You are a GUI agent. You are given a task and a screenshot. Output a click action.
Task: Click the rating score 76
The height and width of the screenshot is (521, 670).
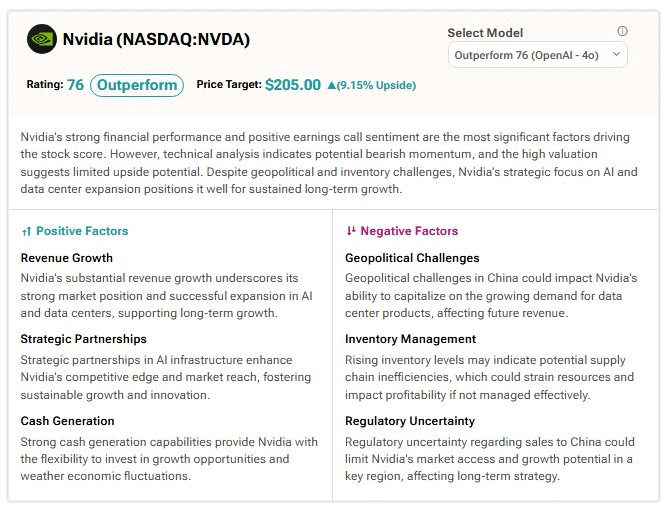(x=75, y=85)
